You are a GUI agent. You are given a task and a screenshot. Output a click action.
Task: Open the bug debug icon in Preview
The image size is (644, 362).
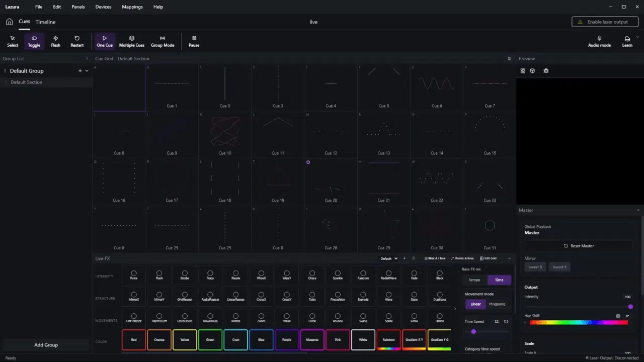pyautogui.click(x=546, y=71)
